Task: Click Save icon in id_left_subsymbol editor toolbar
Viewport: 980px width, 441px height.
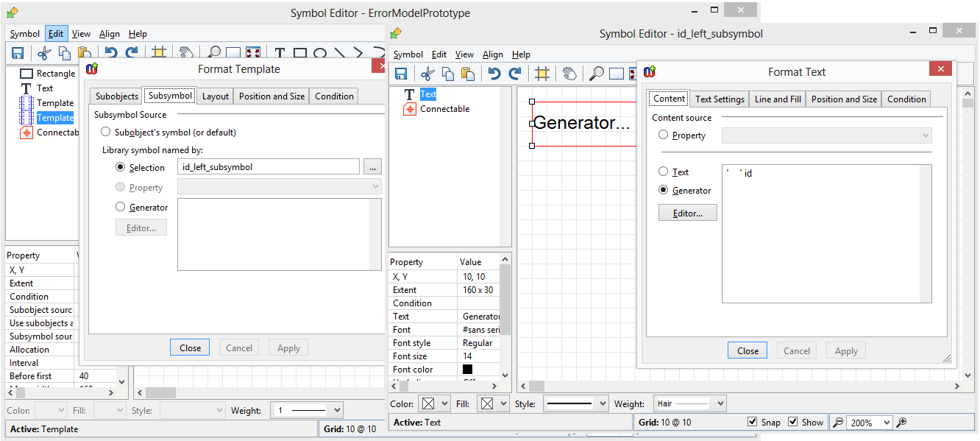Action: point(401,74)
